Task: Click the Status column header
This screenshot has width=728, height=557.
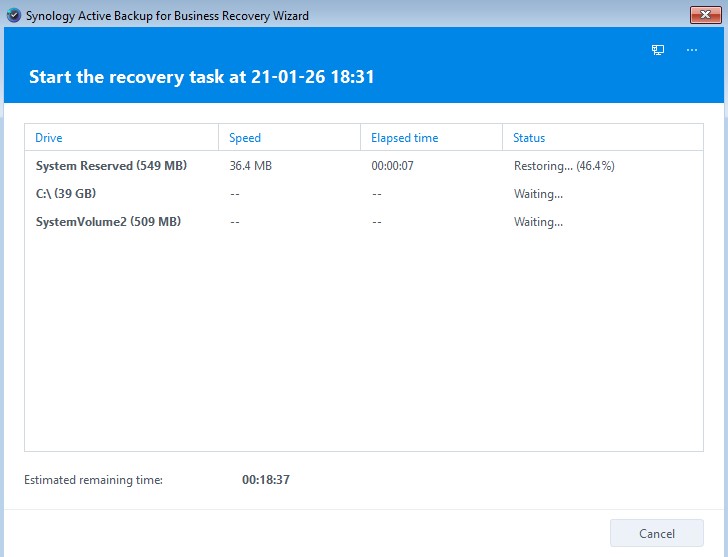Action: [603, 137]
